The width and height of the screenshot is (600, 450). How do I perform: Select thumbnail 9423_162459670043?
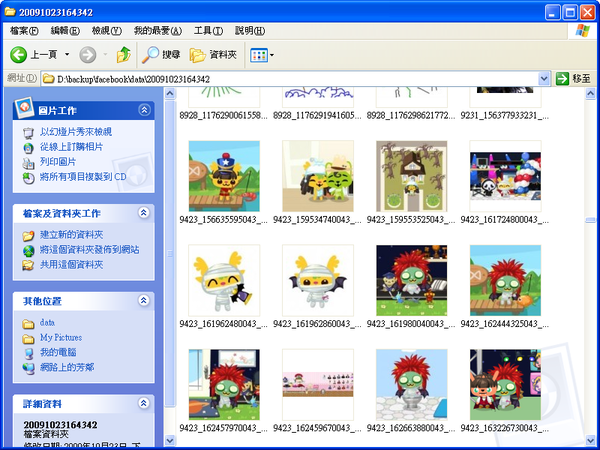coord(318,385)
